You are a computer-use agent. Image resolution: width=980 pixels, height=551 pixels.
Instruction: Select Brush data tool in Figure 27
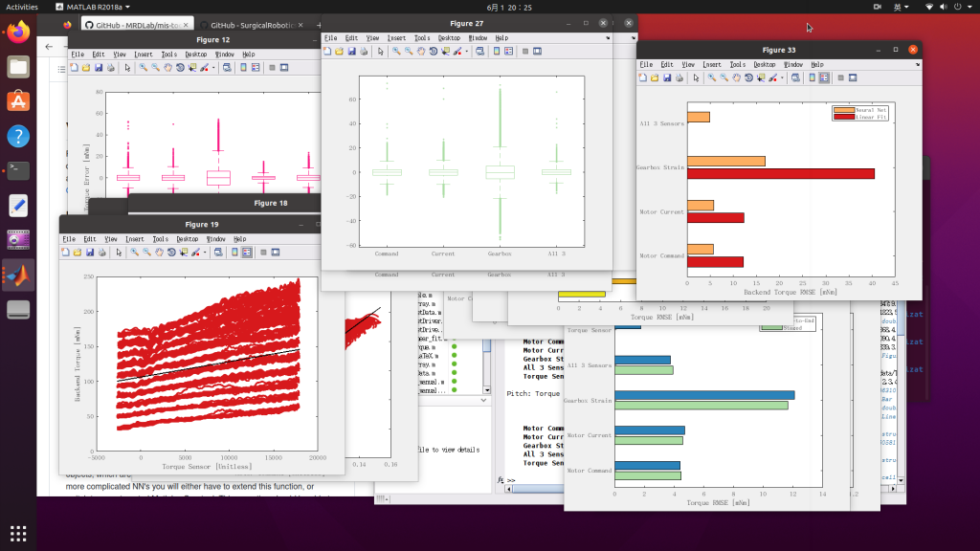click(x=457, y=52)
